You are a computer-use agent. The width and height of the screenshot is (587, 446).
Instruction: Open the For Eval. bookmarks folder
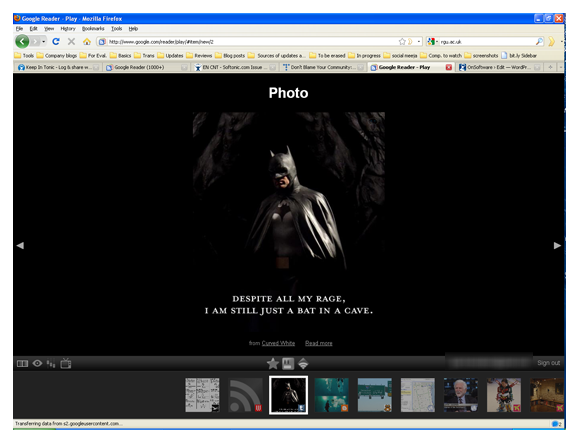click(x=93, y=55)
